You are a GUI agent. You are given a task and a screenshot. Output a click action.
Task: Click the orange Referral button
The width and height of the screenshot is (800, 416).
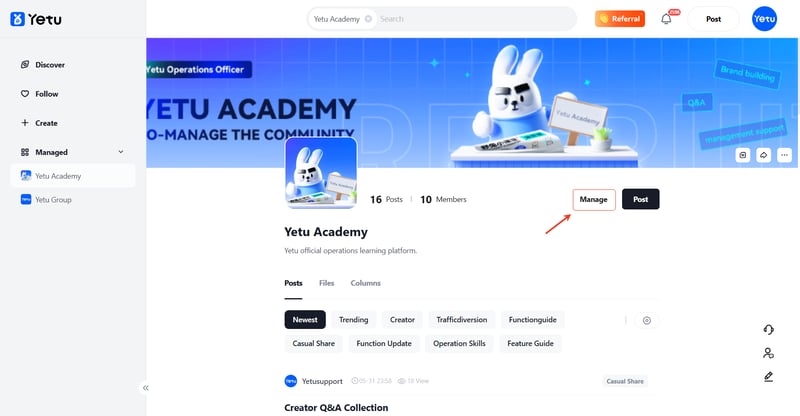(620, 19)
